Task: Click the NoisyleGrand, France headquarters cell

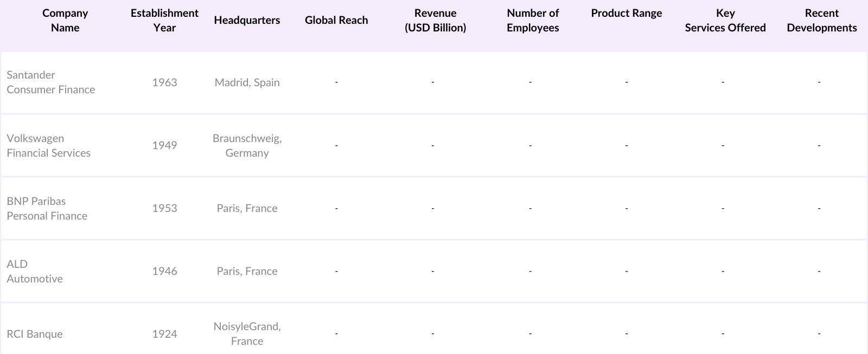Action: (x=247, y=333)
